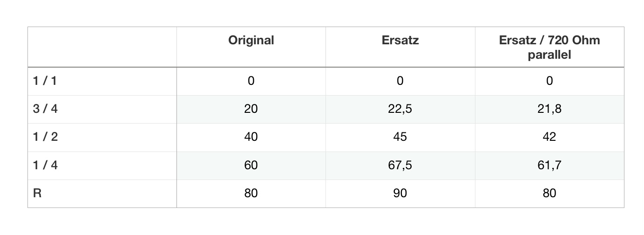Select the cell with value 67,5
This screenshot has height=235, width=644.
click(400, 165)
